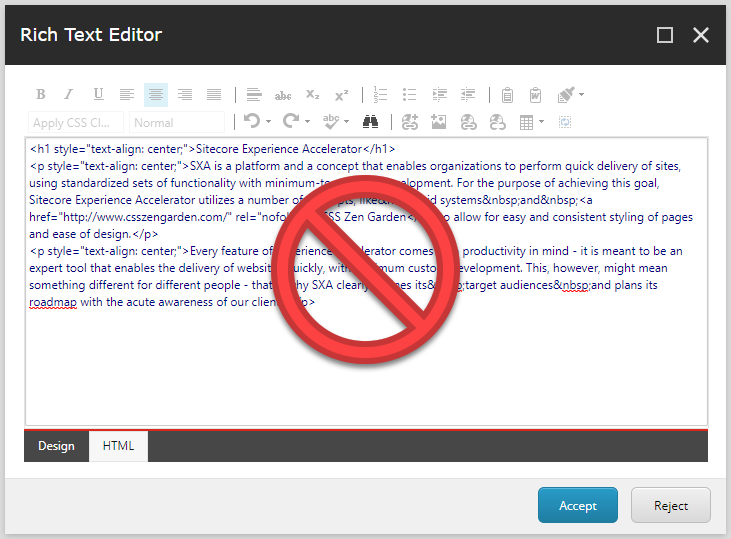Expand spell checker dropdown arrow
Screen dimensions: 731x539
coord(347,122)
